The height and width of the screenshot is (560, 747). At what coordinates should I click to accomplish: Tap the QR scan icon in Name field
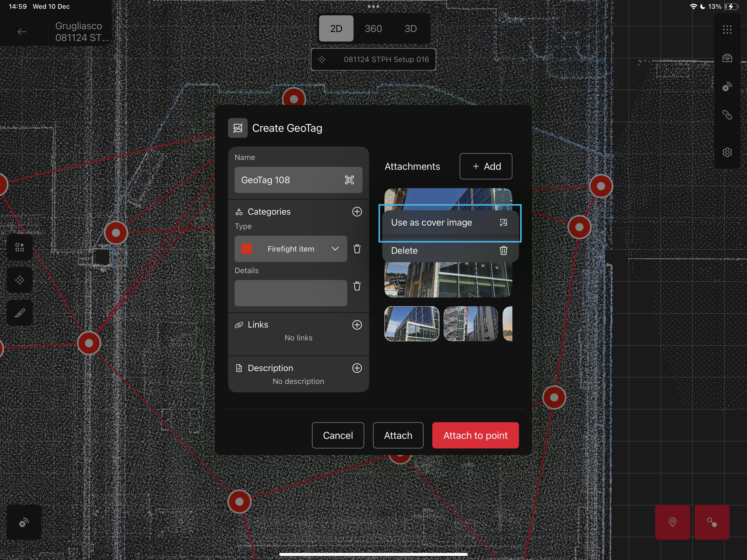point(349,180)
